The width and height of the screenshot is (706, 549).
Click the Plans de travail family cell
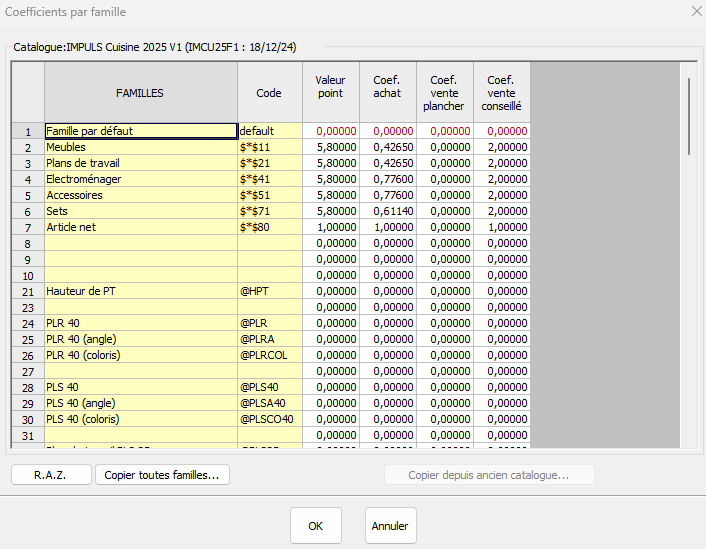point(140,163)
